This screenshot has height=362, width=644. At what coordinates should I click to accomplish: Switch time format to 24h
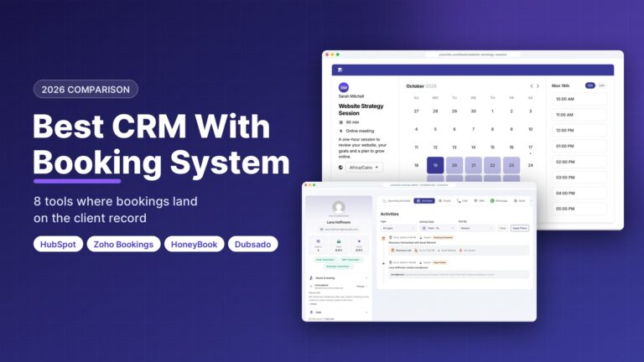[x=601, y=85]
